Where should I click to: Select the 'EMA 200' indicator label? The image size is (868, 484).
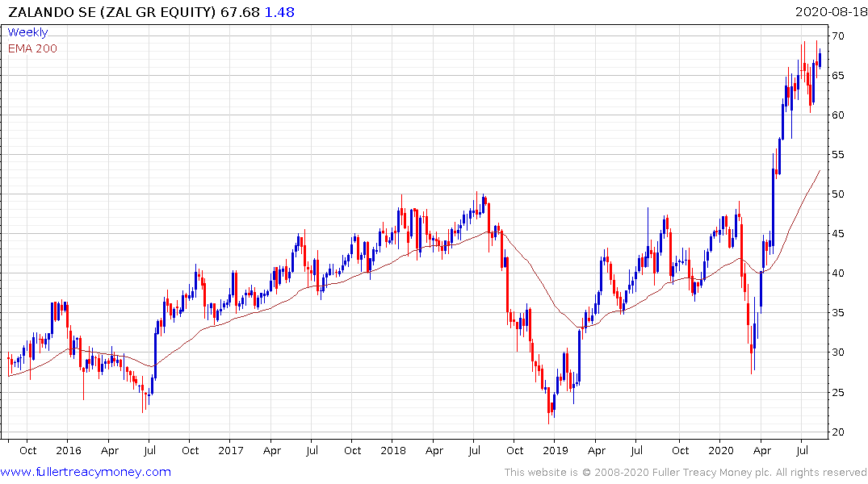(x=32, y=48)
